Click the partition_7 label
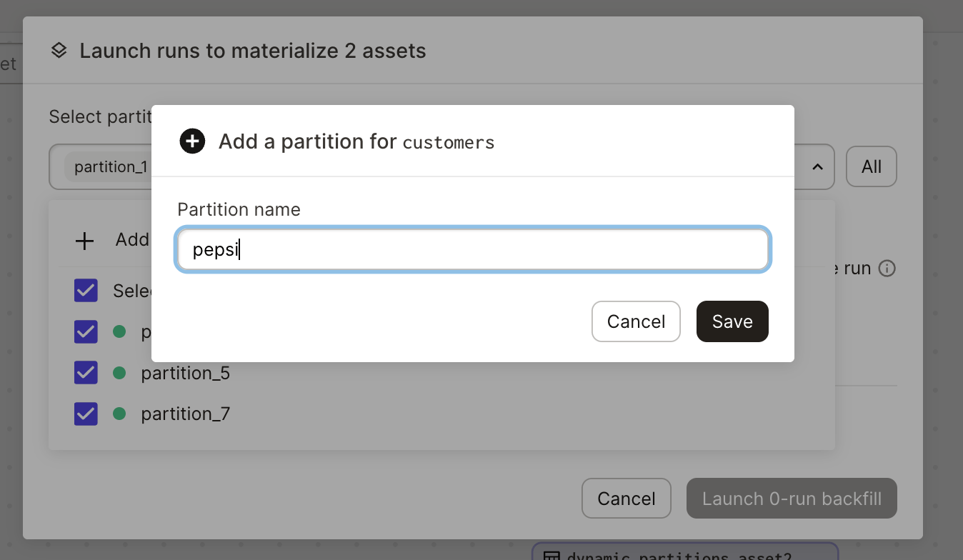Image resolution: width=963 pixels, height=560 pixels. (x=186, y=414)
